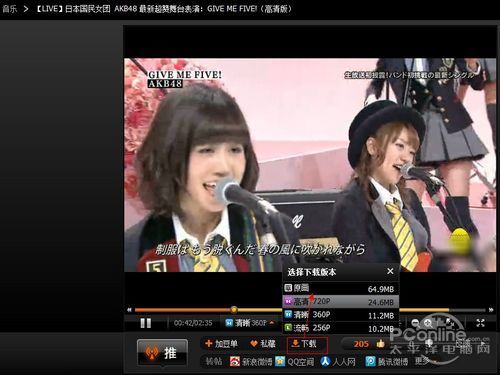Select 原画 64.9MB download version

point(341,288)
